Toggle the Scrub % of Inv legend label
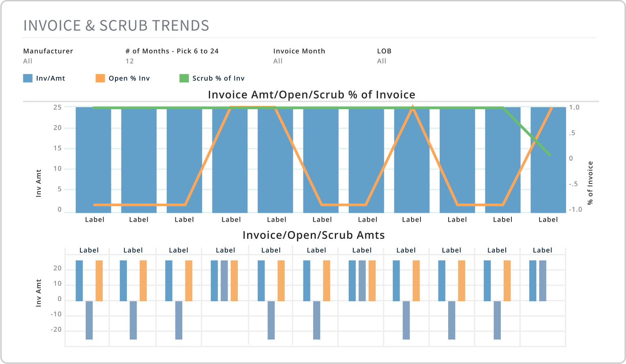The image size is (626, 364). [x=218, y=78]
